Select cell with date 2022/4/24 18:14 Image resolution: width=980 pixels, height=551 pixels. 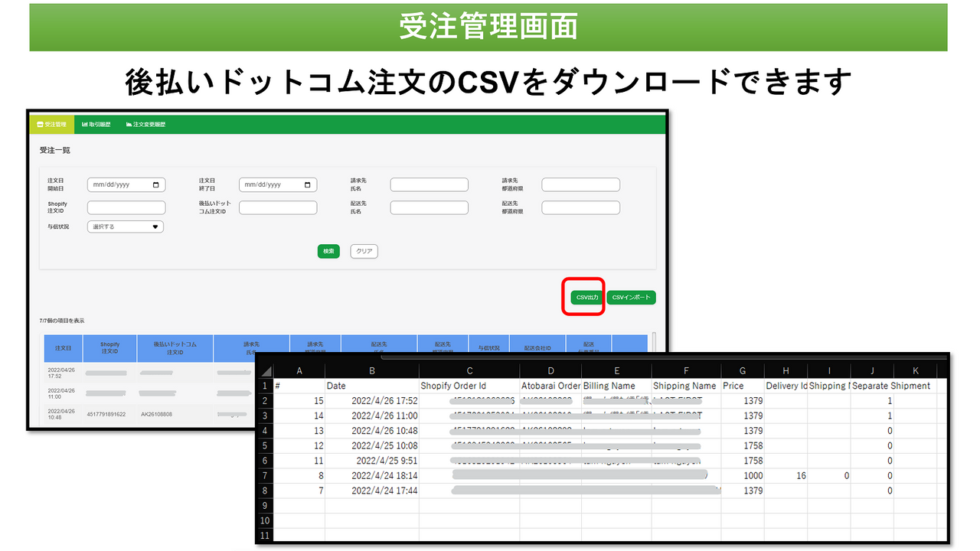coord(372,475)
